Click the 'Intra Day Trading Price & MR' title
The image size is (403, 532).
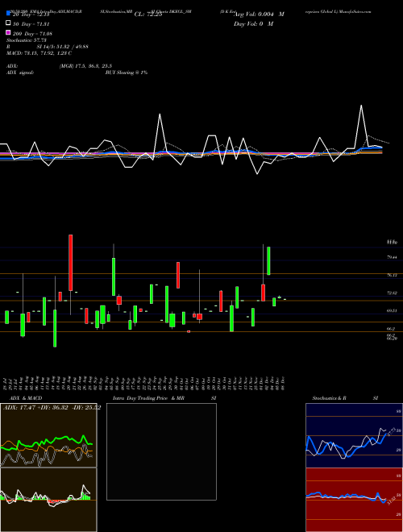pos(148,398)
